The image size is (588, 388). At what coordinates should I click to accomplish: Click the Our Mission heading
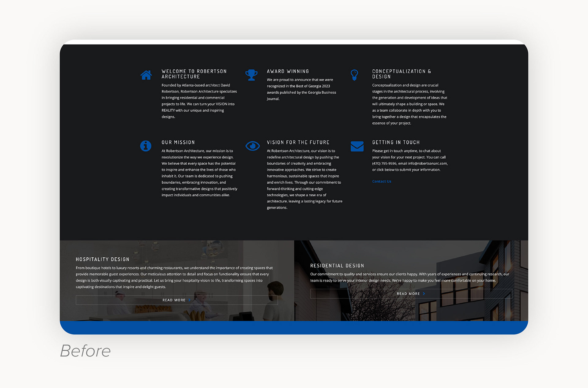coord(178,142)
